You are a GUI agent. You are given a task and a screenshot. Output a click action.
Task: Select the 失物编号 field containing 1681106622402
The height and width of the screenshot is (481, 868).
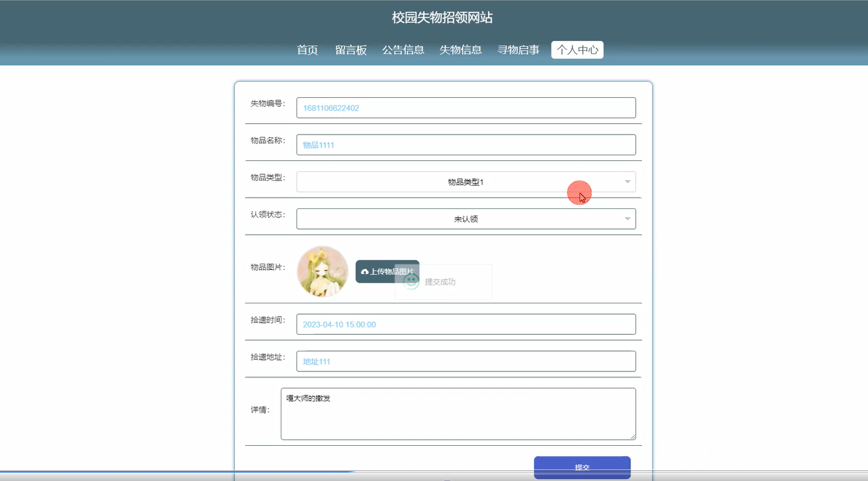click(x=466, y=108)
